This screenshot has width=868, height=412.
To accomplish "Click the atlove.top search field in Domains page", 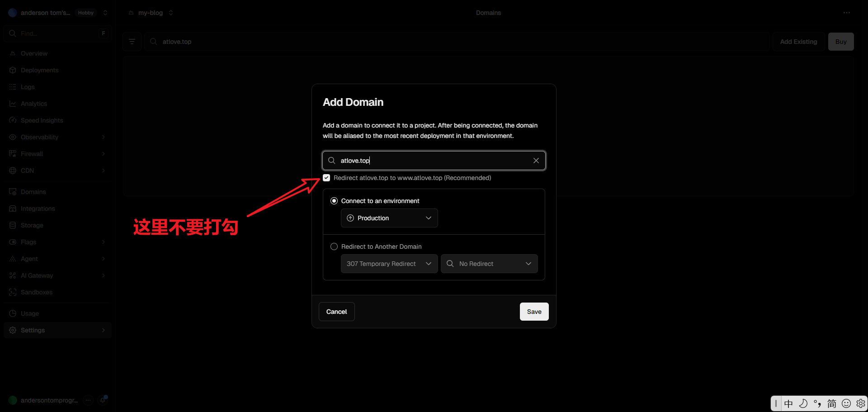I will pyautogui.click(x=457, y=42).
